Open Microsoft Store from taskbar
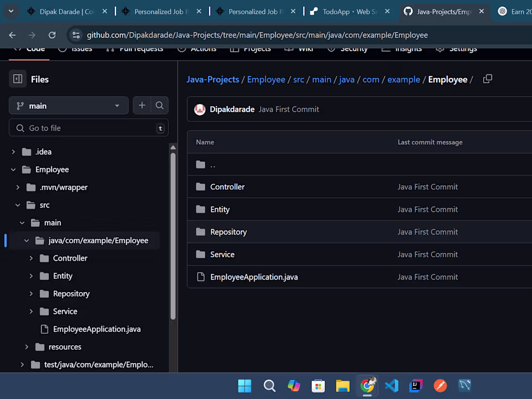The height and width of the screenshot is (399, 532). tap(318, 386)
